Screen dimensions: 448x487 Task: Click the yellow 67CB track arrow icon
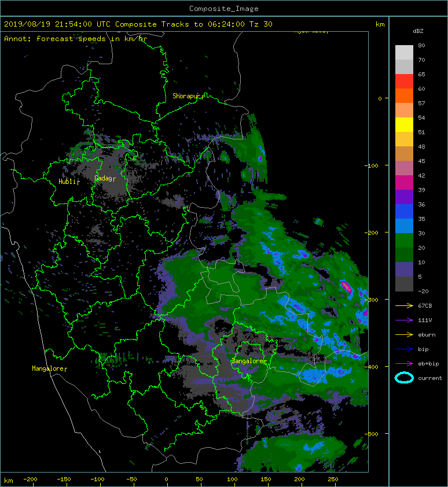(404, 305)
